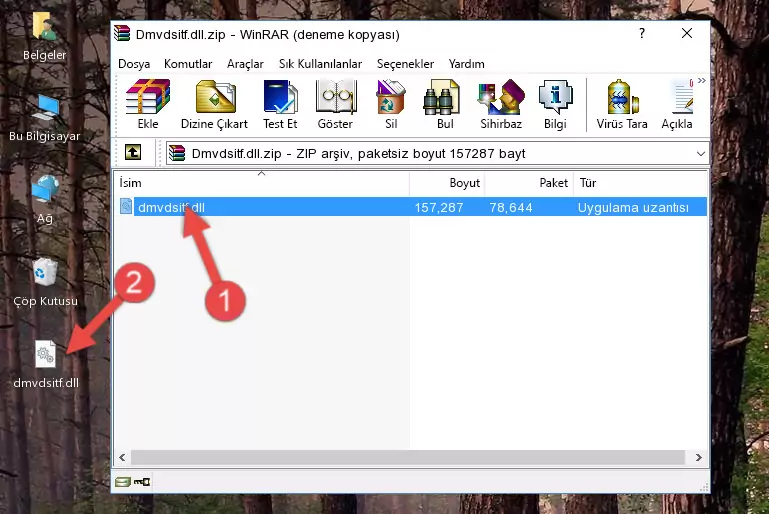Select the Ağ network desktop icon
Screen dimensions: 769x514
tap(45, 199)
